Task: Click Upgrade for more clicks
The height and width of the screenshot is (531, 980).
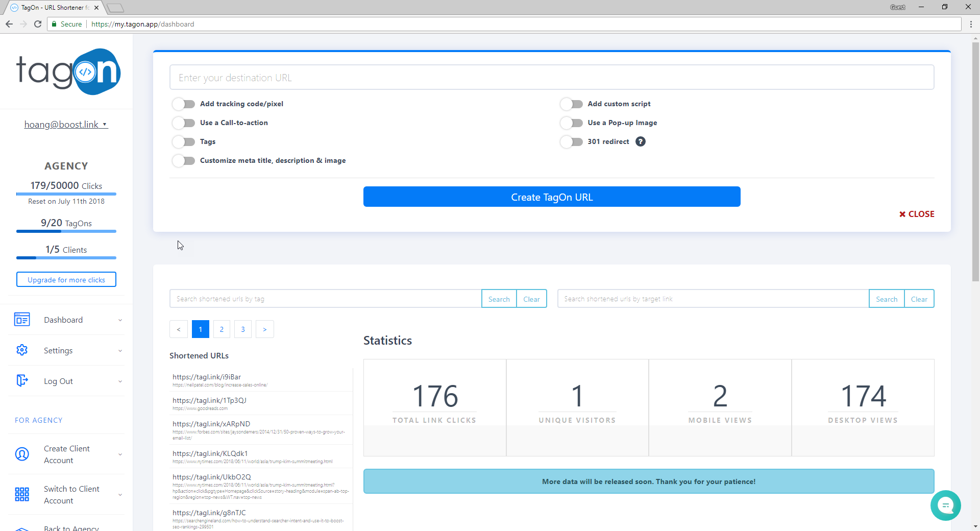Action: click(x=66, y=279)
